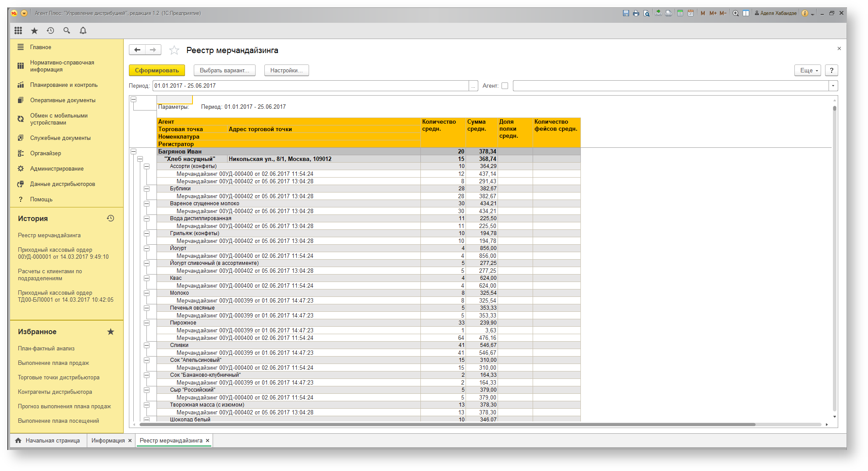Screen dimensions: 868x471
Task: Click the Сформировать button
Action: point(157,70)
